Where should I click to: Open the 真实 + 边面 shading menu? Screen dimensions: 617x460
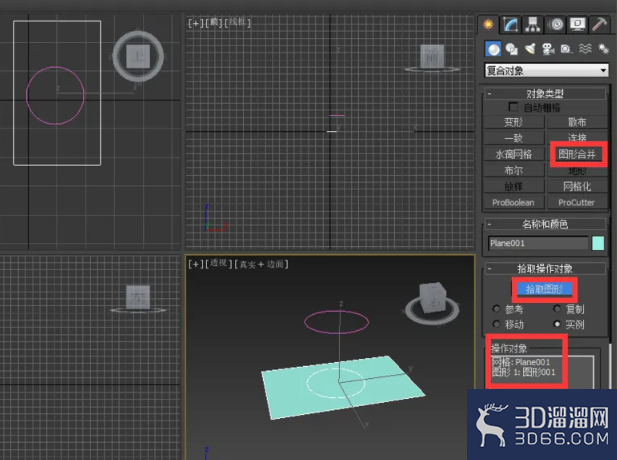point(261,264)
